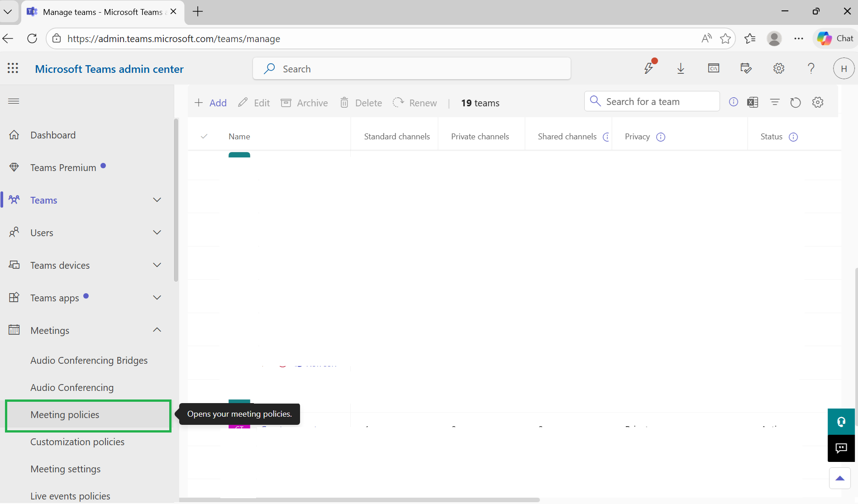Click the Privacy column info icon

coord(661,137)
